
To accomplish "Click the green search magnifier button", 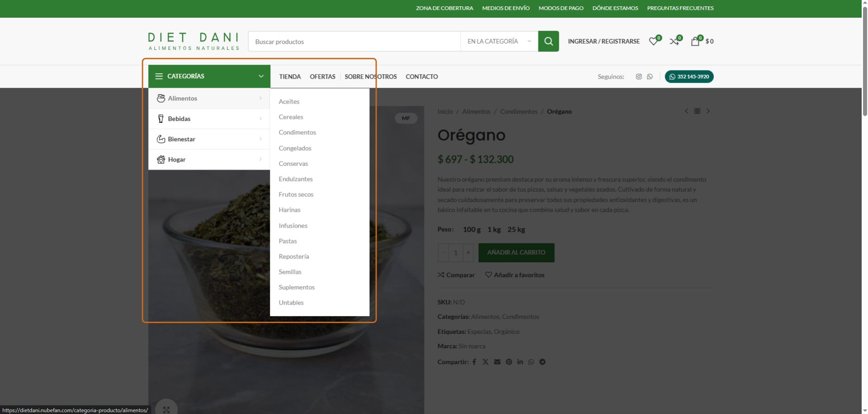I will tap(548, 41).
